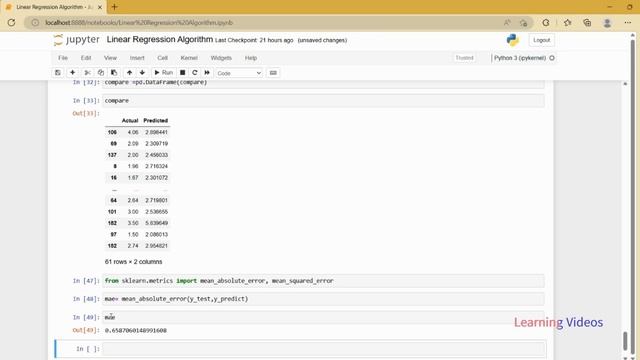Open the Insert menu
Image resolution: width=640 pixels, height=360 pixels.
coord(137,58)
